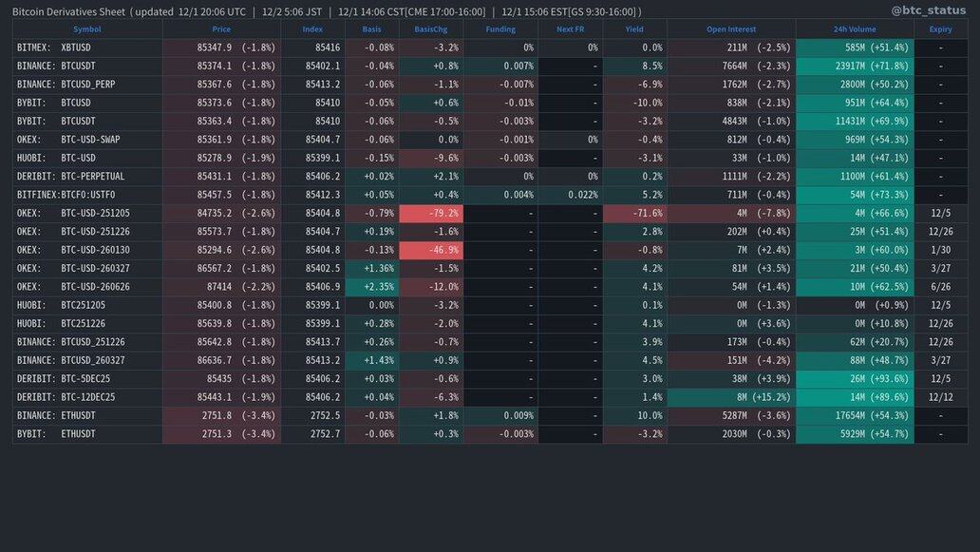
Task: Click the Funding column header
Action: click(x=500, y=29)
